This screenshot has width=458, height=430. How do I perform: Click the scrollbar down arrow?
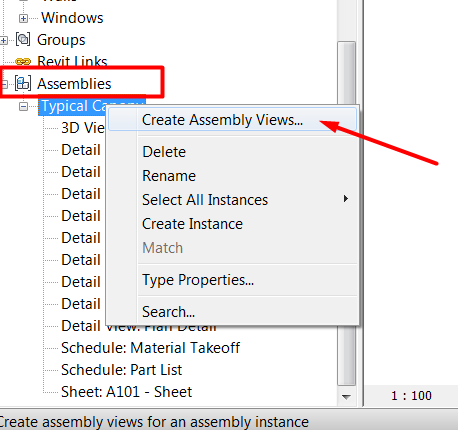click(x=346, y=397)
